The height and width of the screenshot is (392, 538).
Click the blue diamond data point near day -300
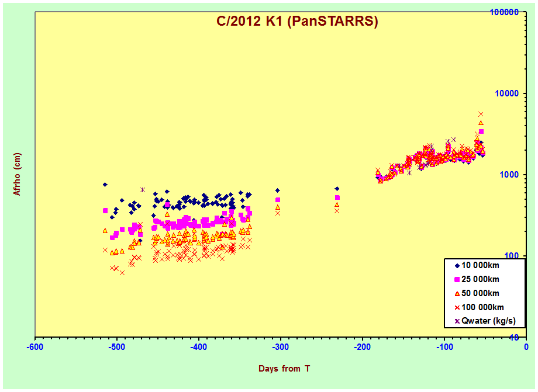(x=278, y=190)
